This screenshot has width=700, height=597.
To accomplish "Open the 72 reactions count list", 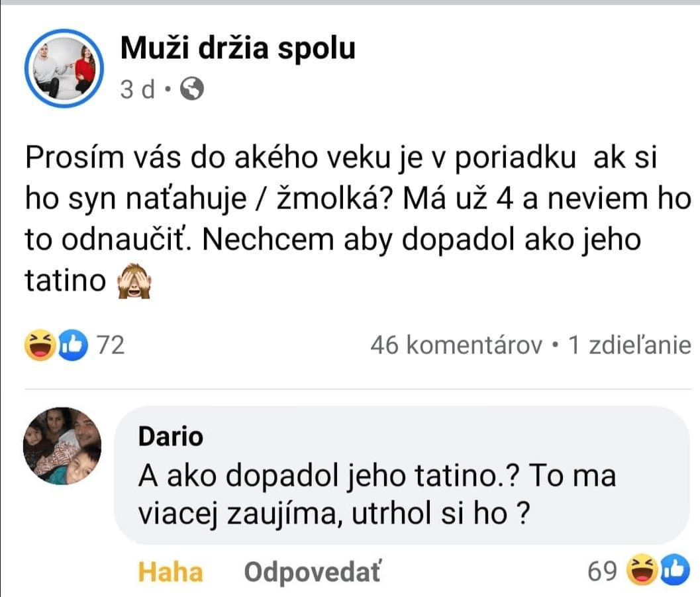I will (111, 345).
